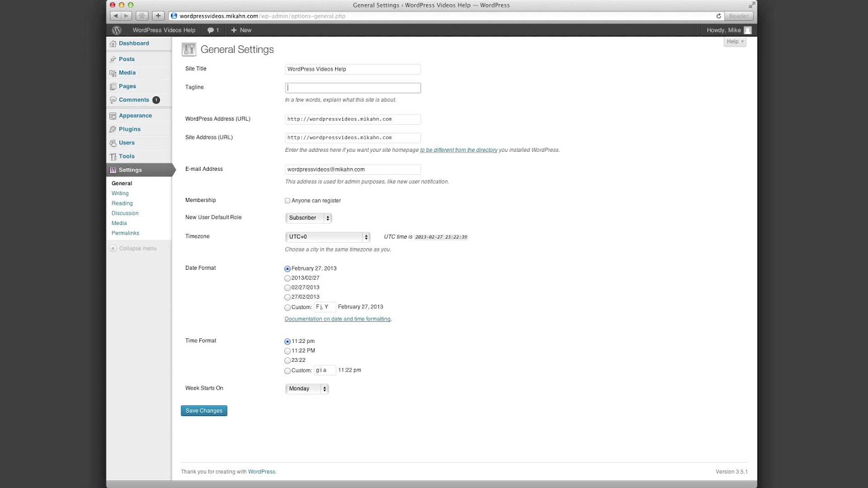This screenshot has width=868, height=488.
Task: Enable the Anyone can register checkbox
Action: (288, 201)
